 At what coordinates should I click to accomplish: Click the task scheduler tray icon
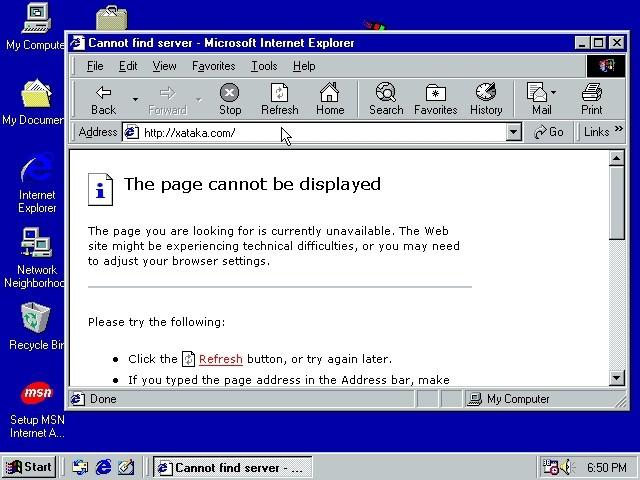tap(550, 467)
